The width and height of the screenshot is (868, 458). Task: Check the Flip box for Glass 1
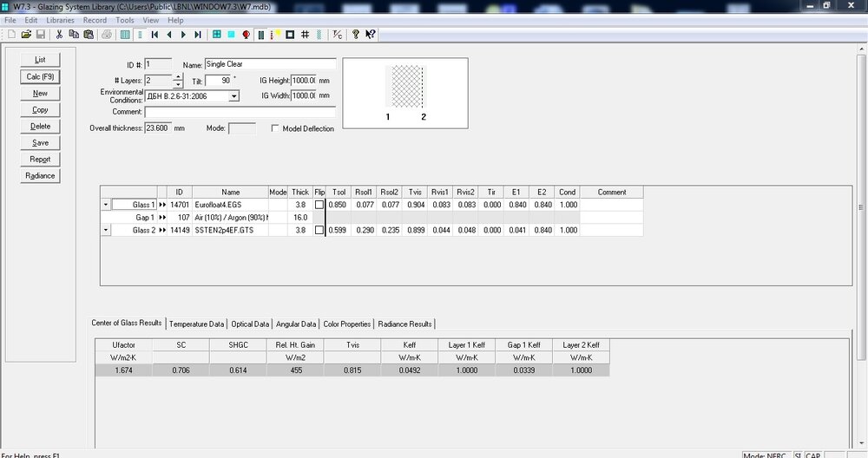point(319,205)
